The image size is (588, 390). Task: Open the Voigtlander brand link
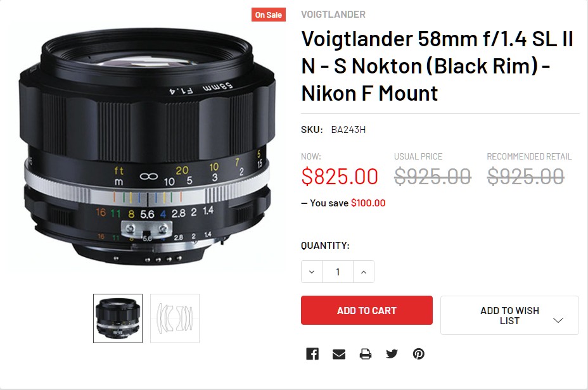coord(333,14)
